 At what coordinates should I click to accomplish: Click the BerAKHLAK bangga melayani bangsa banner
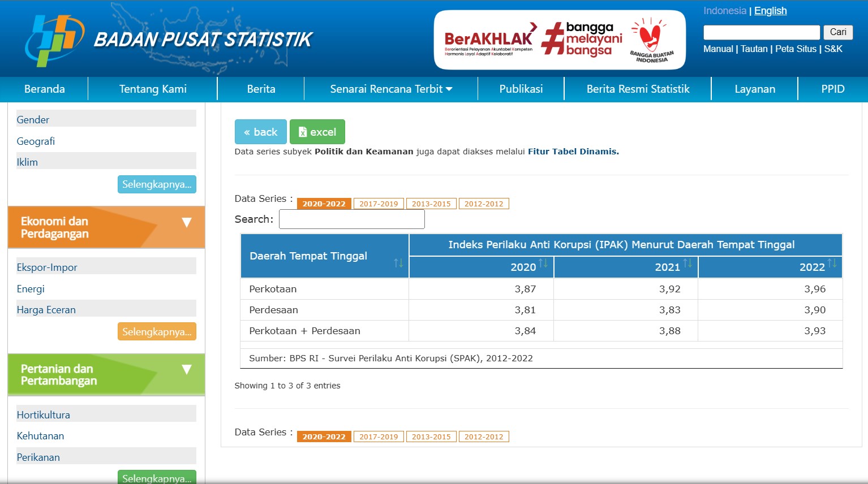559,40
